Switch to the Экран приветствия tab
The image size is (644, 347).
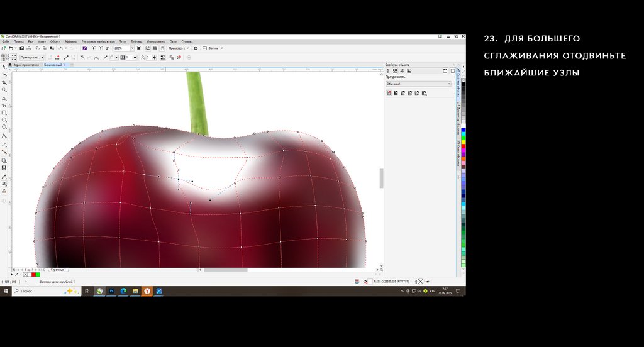tap(26, 65)
